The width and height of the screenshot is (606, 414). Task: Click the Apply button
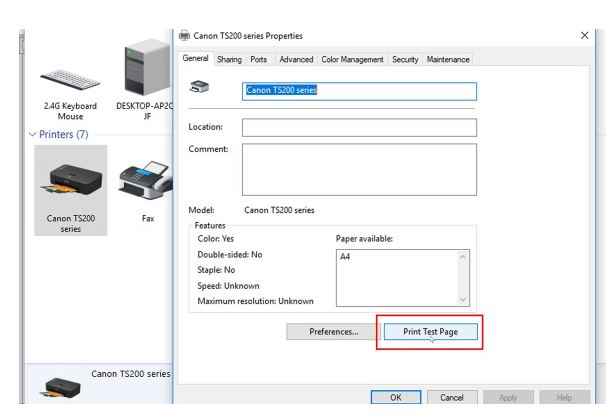[x=508, y=397]
